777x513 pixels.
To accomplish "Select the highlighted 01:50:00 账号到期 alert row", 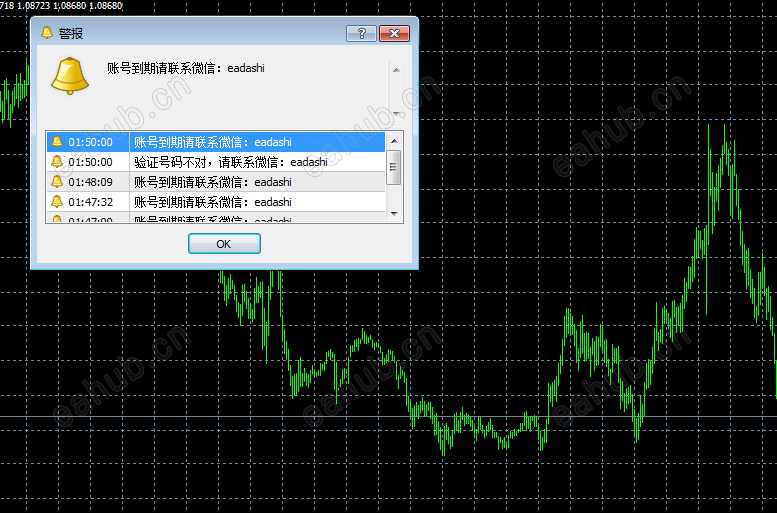I will 216,142.
